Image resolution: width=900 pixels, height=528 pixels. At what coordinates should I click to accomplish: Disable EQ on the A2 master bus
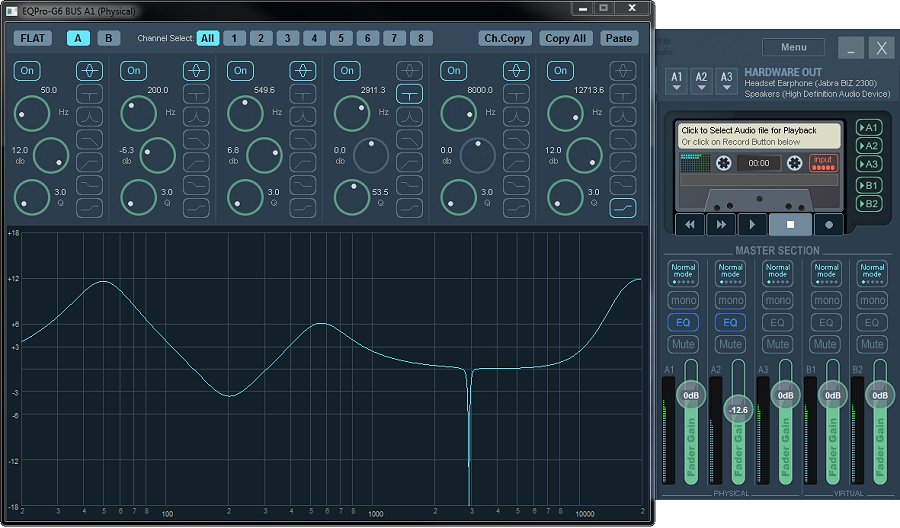(x=730, y=322)
